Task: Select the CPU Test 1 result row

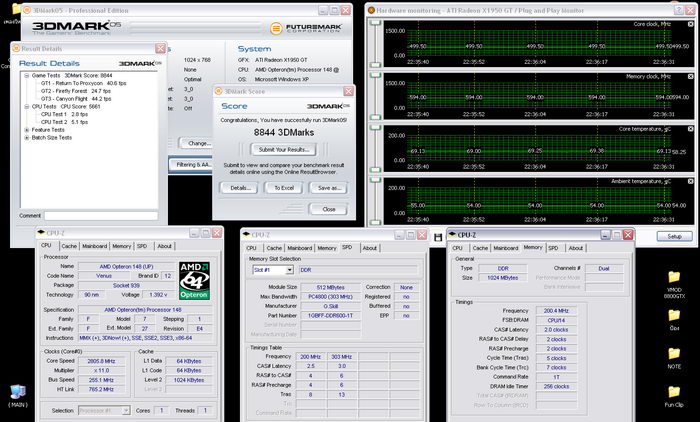Action: point(64,114)
